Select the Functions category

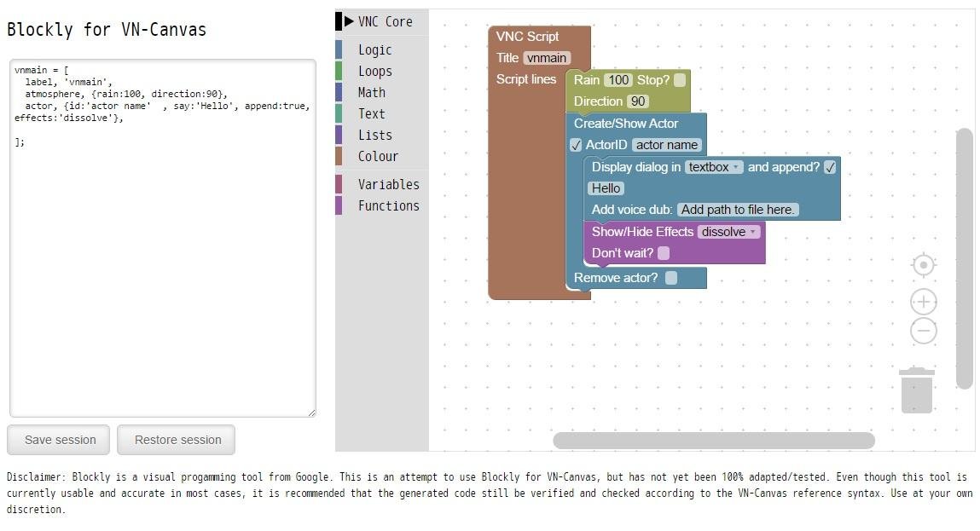(x=389, y=205)
